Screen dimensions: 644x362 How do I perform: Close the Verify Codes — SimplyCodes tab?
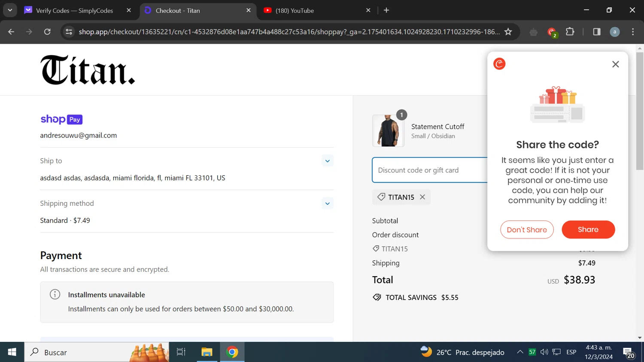(129, 10)
